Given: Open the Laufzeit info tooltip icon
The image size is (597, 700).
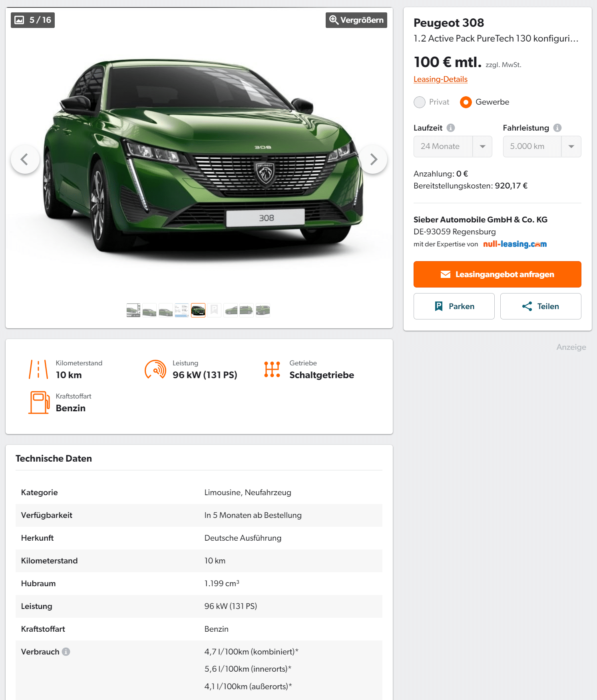Looking at the screenshot, I should click(x=451, y=128).
